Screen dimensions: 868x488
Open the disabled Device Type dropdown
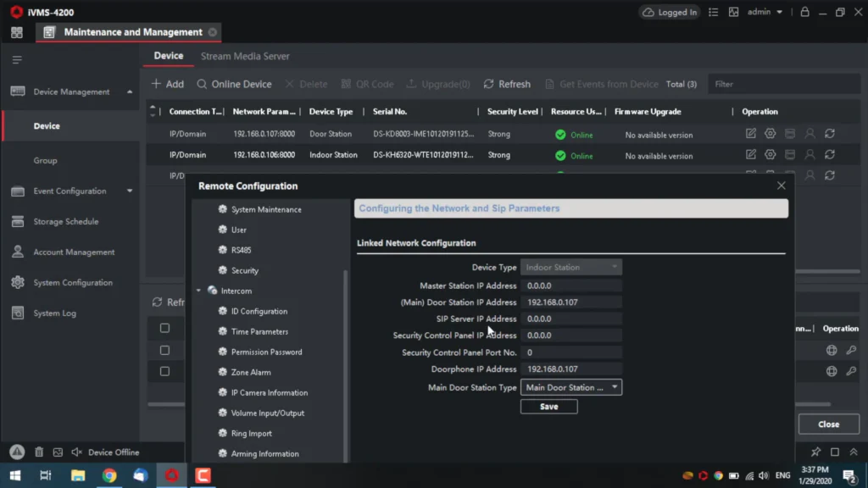click(x=570, y=267)
